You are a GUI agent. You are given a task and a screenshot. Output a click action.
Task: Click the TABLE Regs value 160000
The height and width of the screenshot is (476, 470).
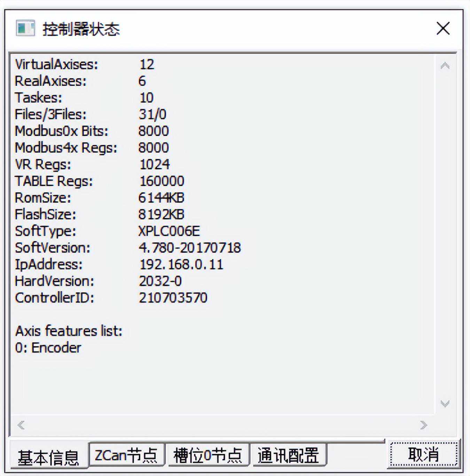(162, 181)
